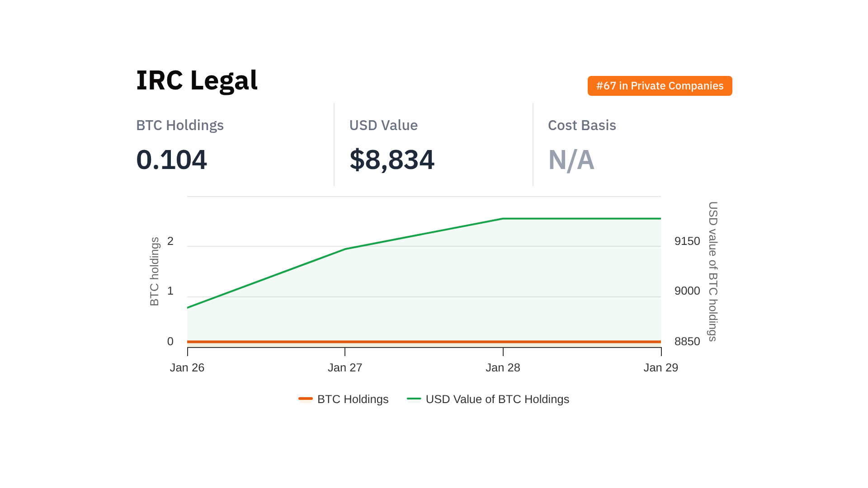Click the green legend color swatch

click(414, 399)
